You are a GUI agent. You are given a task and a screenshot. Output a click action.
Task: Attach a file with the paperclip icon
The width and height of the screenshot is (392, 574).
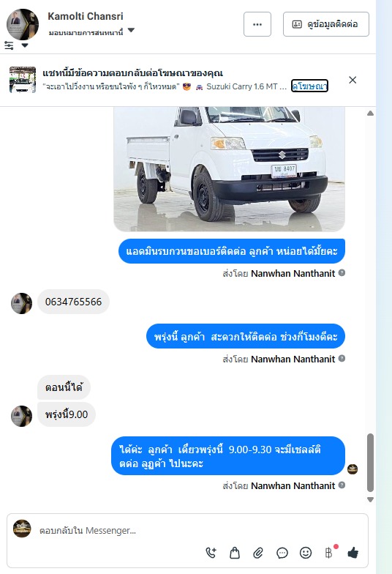click(x=258, y=552)
